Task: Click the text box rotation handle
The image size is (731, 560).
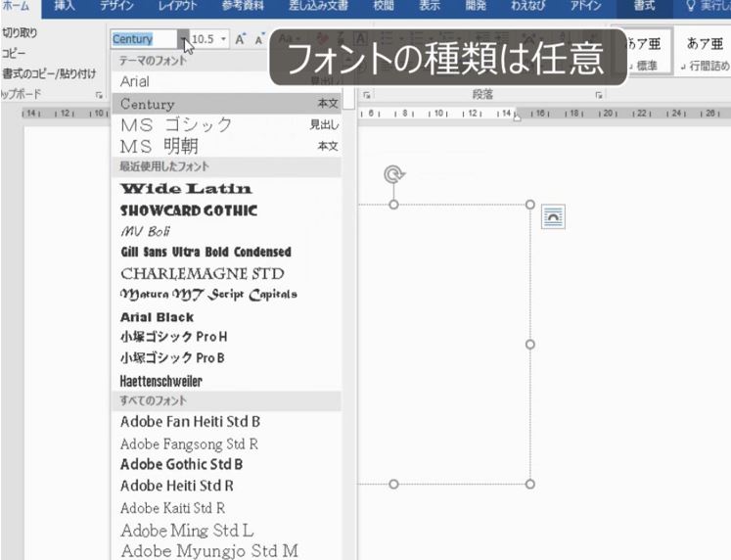Action: (x=394, y=174)
